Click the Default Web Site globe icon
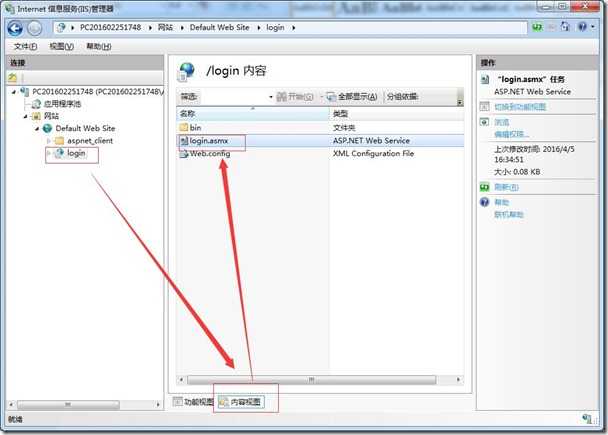Screen dimensions: 608x435 pyautogui.click(x=48, y=128)
